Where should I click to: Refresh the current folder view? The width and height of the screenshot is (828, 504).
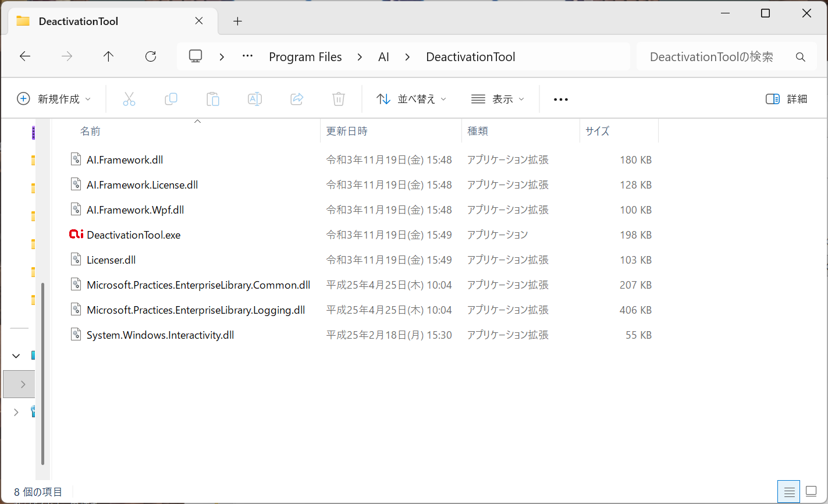[151, 56]
